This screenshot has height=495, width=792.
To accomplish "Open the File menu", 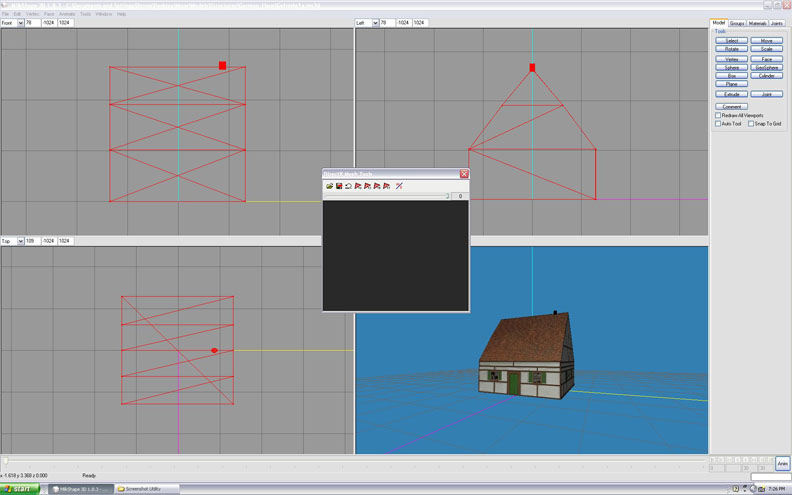I will (x=5, y=14).
